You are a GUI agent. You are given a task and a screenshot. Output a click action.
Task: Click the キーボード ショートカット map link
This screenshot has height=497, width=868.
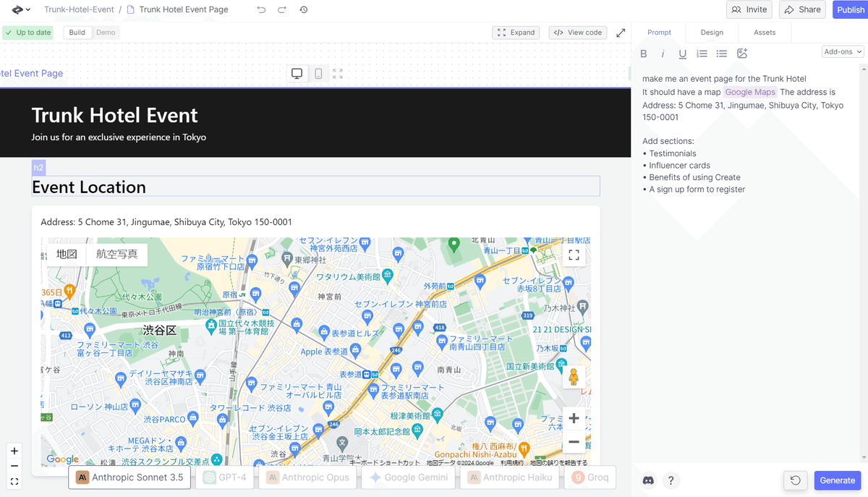(x=384, y=463)
